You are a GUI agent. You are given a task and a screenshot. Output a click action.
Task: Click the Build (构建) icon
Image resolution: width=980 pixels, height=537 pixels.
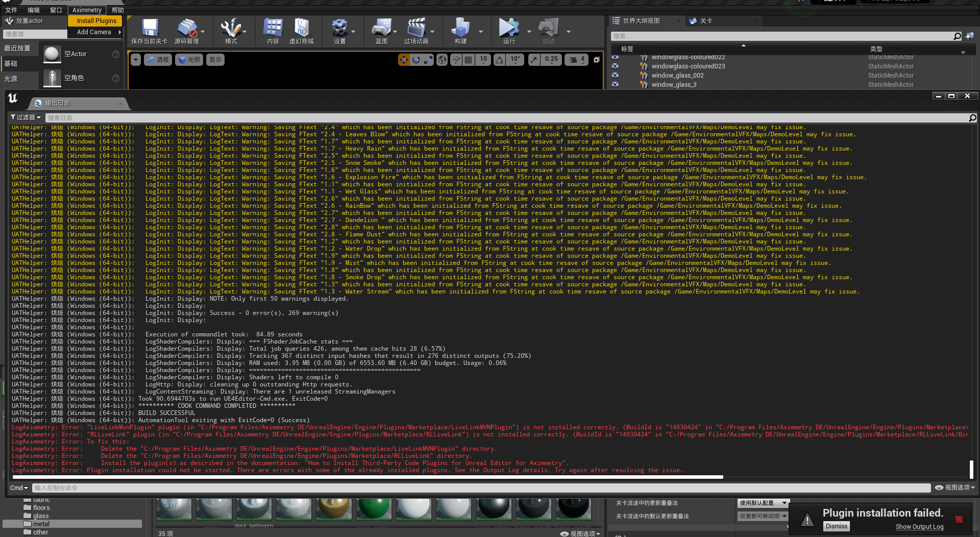(460, 28)
